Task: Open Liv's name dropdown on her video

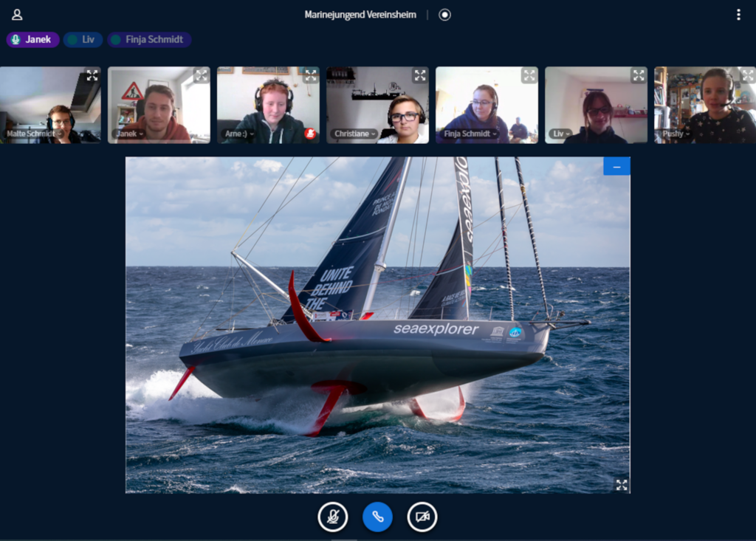Action: 562,134
